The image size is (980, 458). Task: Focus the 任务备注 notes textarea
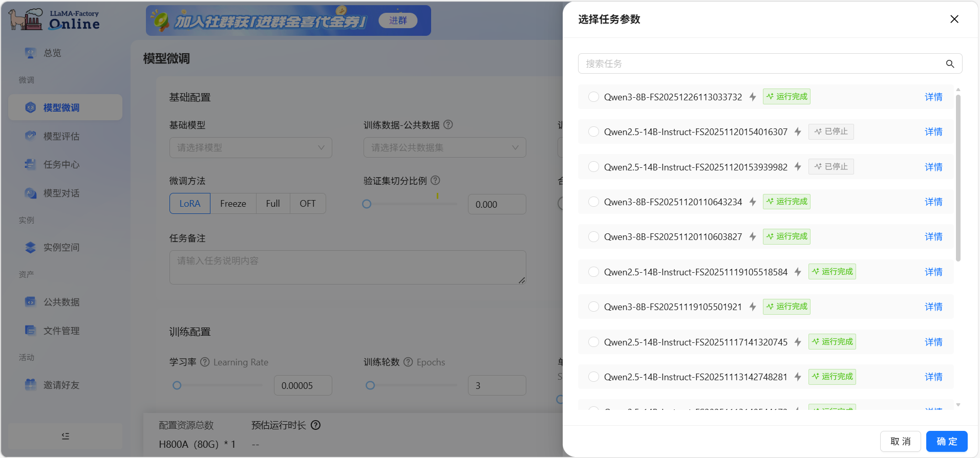348,267
